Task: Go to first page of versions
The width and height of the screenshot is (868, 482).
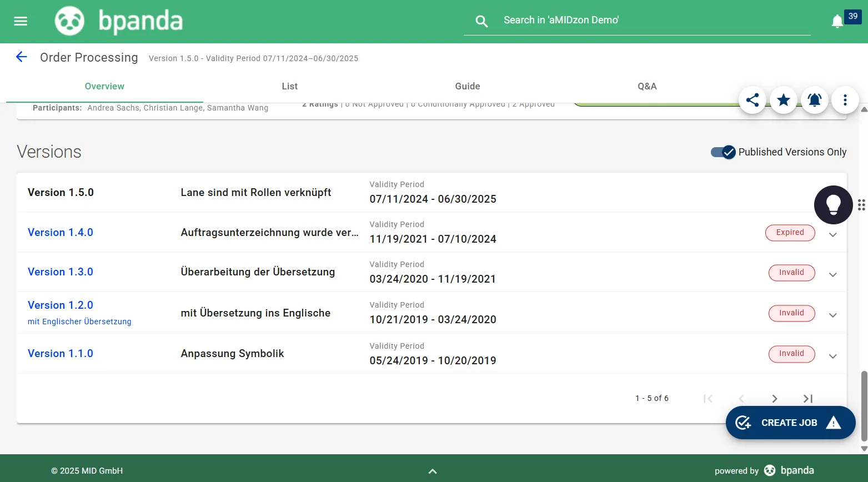Action: [x=708, y=399]
